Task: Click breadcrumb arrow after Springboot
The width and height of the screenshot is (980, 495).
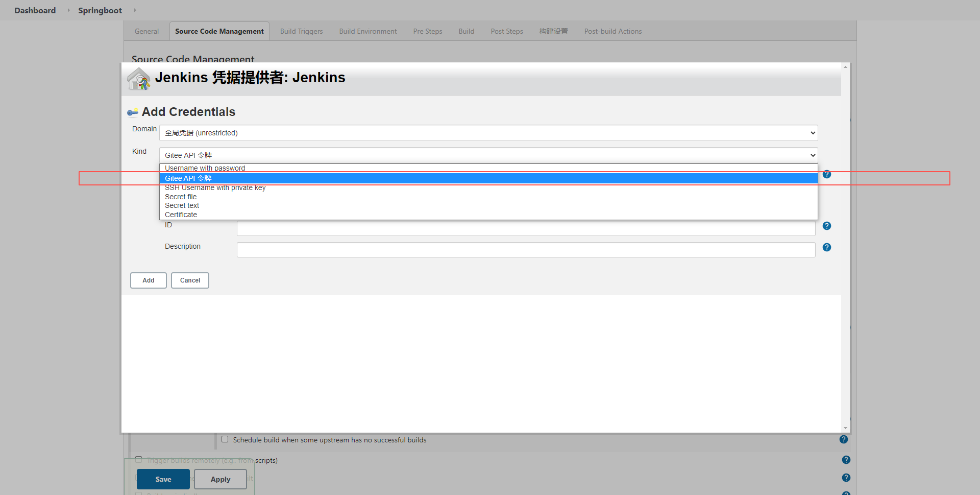Action: (135, 10)
